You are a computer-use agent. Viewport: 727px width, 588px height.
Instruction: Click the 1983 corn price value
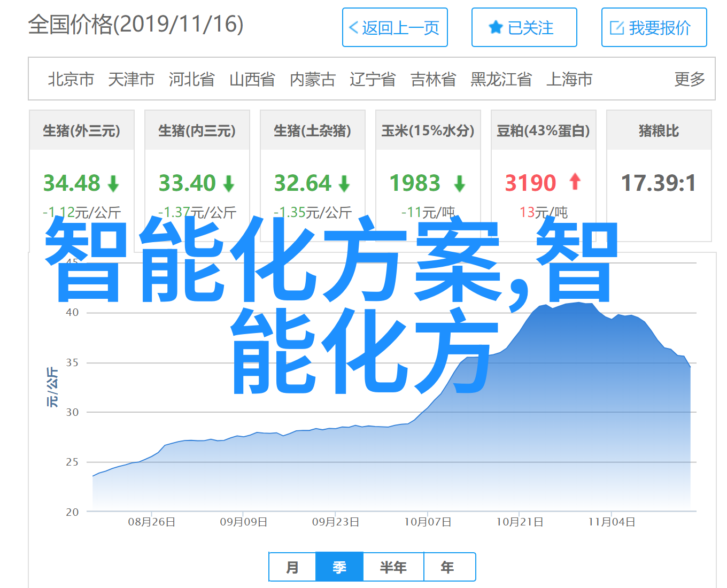coord(415,183)
